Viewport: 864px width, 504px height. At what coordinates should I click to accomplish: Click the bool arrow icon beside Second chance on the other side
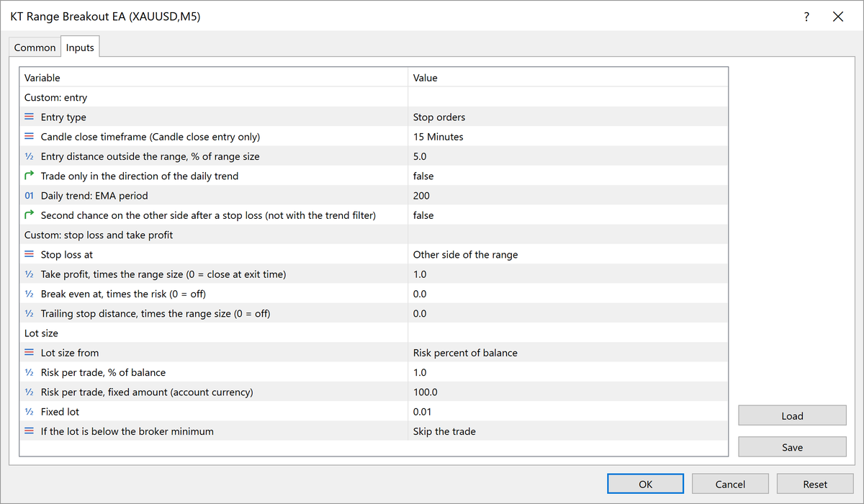(x=30, y=215)
